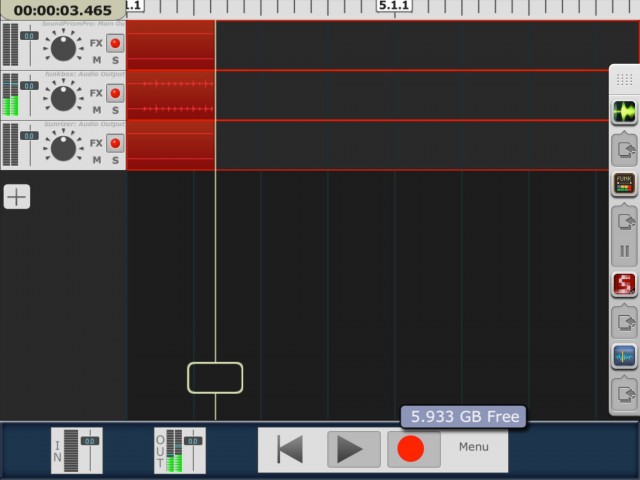Add a new track with plus button
640x480 pixels.
(17, 197)
